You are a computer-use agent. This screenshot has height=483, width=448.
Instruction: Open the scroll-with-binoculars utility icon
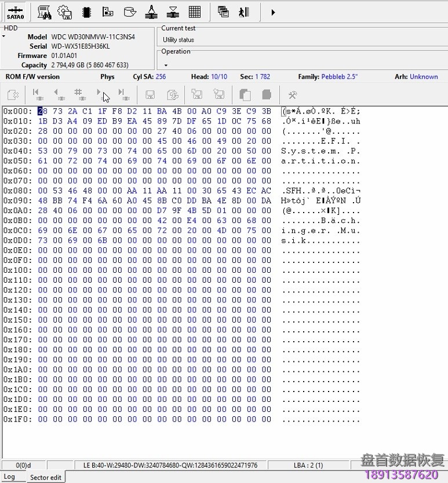click(x=45, y=13)
